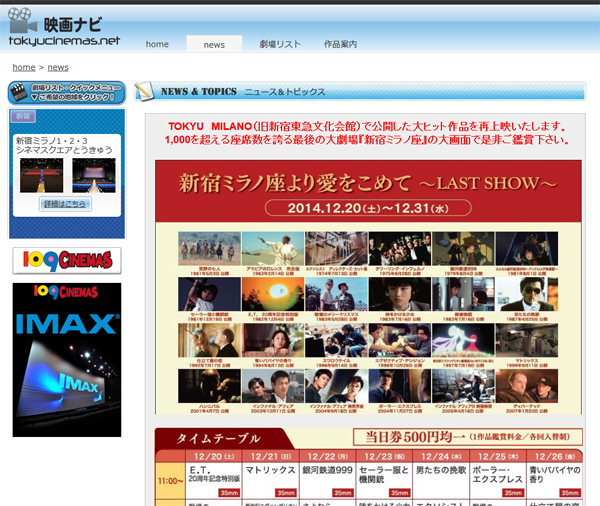Select the 時をかける少女 thumbnail
The width and height of the screenshot is (600, 506).
click(x=399, y=294)
